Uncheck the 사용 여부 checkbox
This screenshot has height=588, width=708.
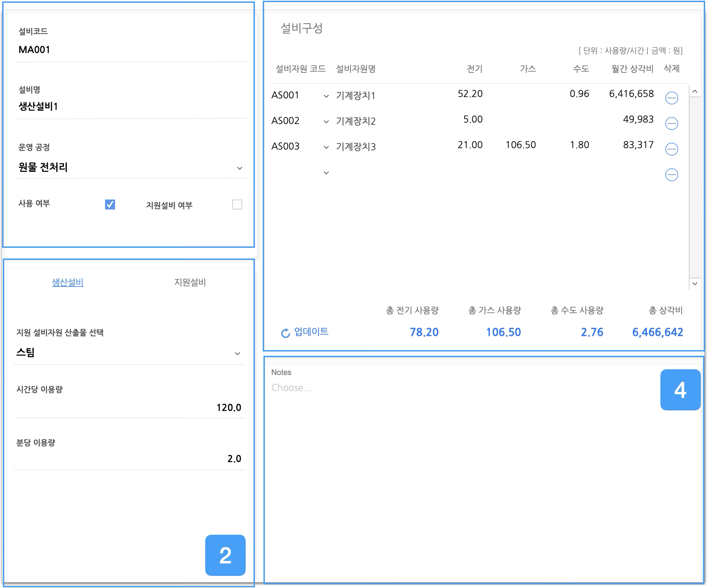(x=110, y=205)
